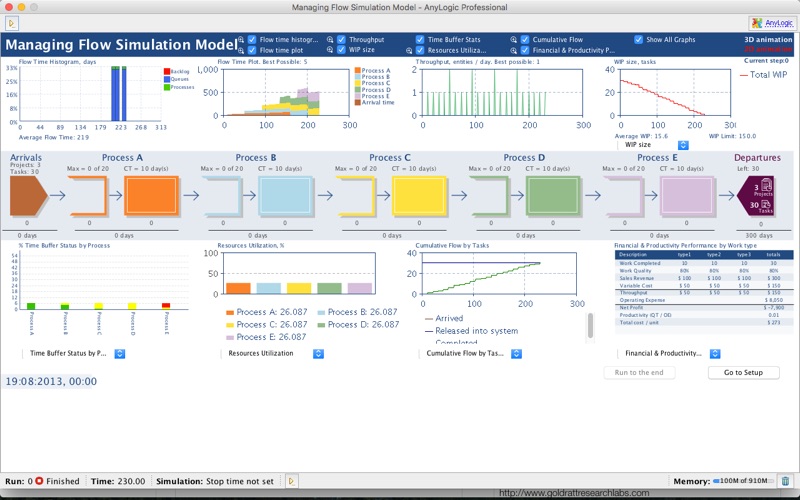
Task: Click the green Process D queue bracket
Action: click(490, 195)
